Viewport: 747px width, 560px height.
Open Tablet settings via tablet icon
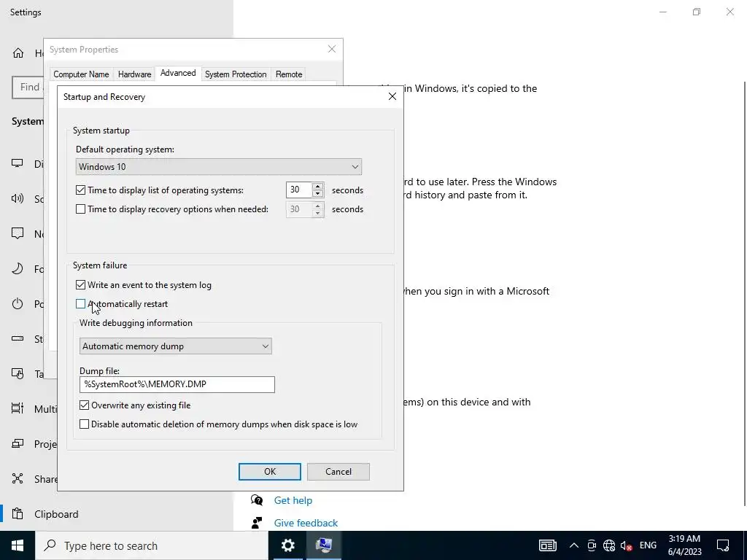[18, 374]
